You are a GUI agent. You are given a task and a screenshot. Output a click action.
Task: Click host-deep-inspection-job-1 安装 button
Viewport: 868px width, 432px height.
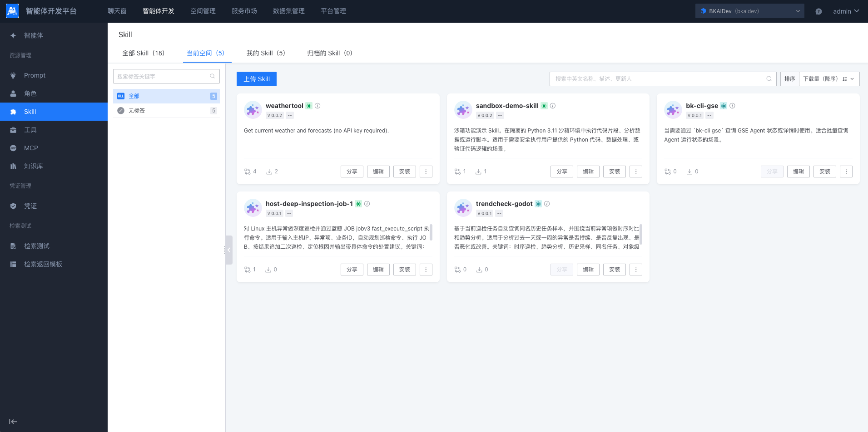(405, 270)
